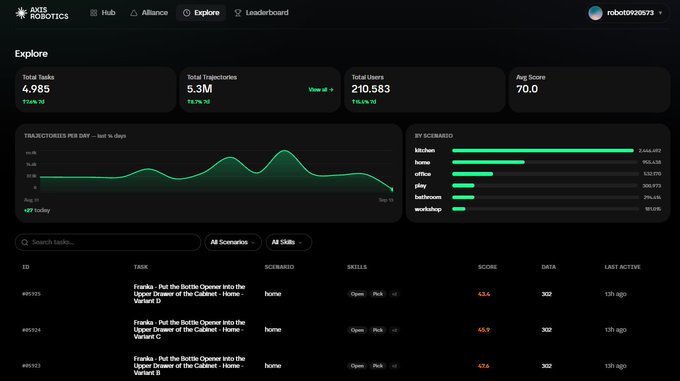
Task: Open the Variant C bottle opener task
Action: (x=190, y=329)
